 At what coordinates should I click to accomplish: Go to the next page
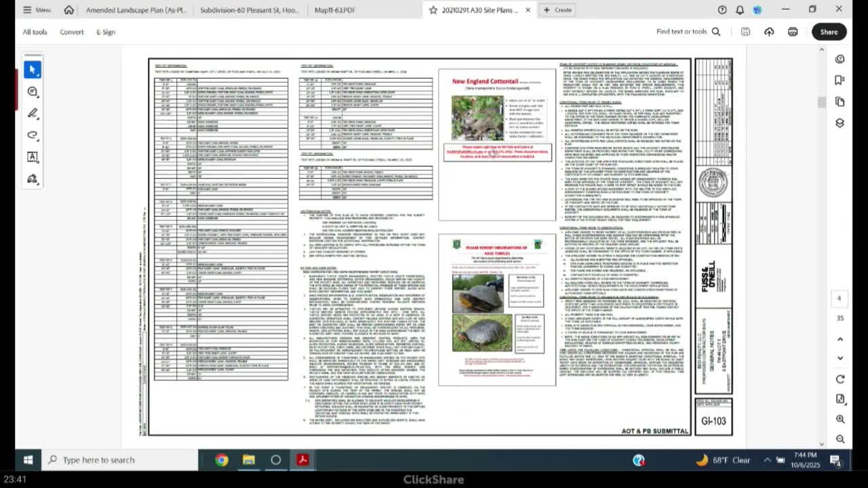point(840,358)
